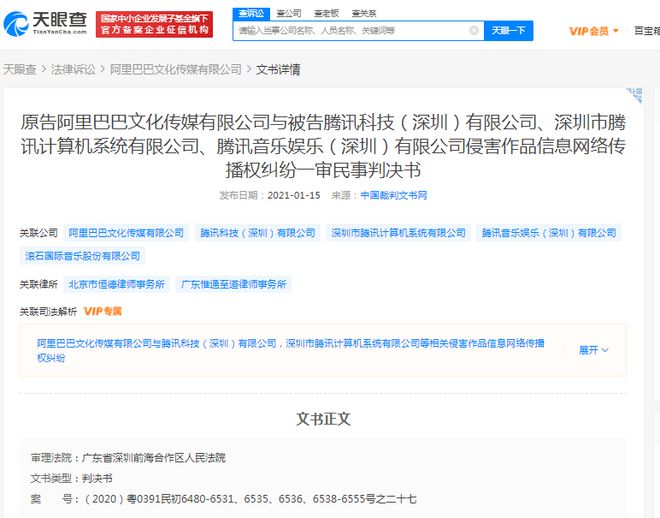
Task: Click the 天眼一下 search button
Action: [508, 31]
